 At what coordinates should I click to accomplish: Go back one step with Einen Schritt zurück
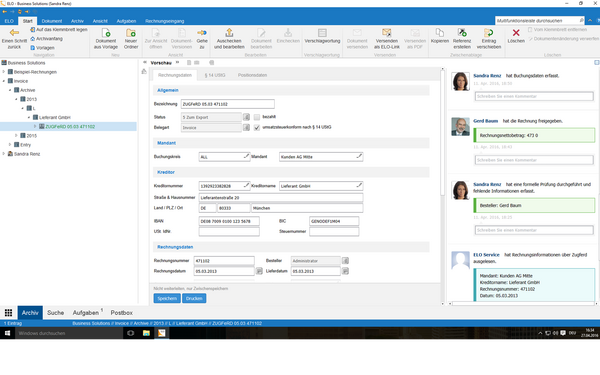coord(14,39)
